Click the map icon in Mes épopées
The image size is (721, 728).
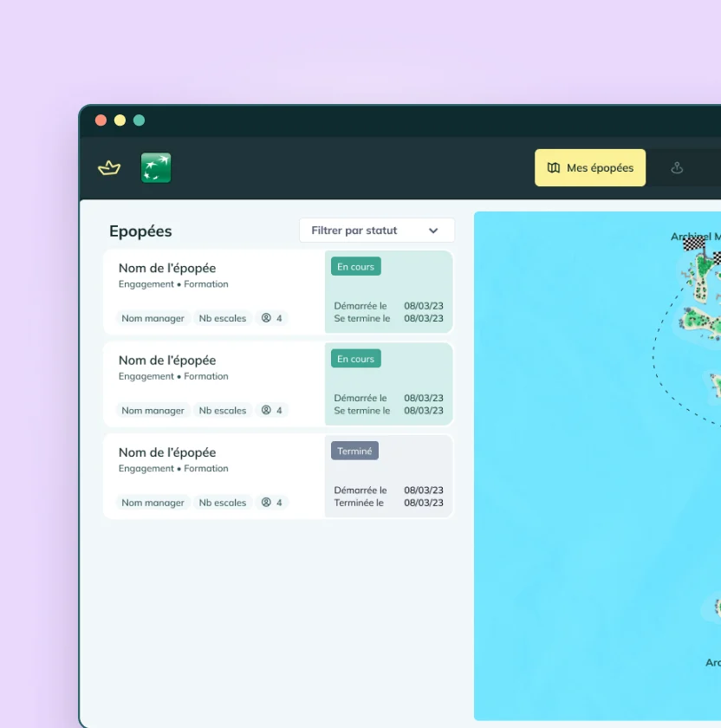(554, 167)
